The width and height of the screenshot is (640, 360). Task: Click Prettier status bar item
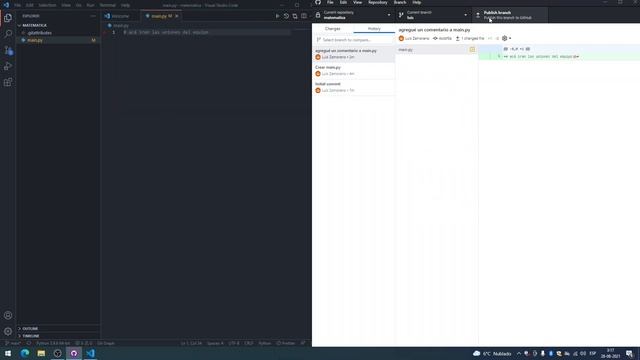286,343
